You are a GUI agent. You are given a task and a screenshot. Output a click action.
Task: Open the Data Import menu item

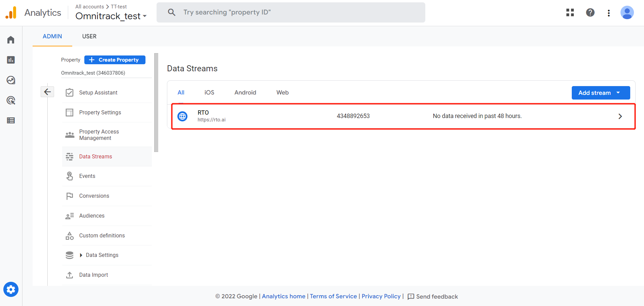pyautogui.click(x=107, y=275)
